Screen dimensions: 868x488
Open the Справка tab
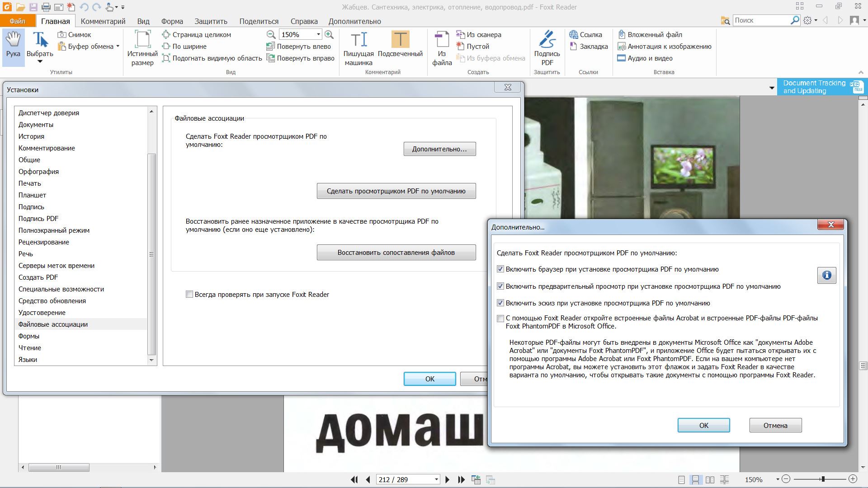coord(304,21)
